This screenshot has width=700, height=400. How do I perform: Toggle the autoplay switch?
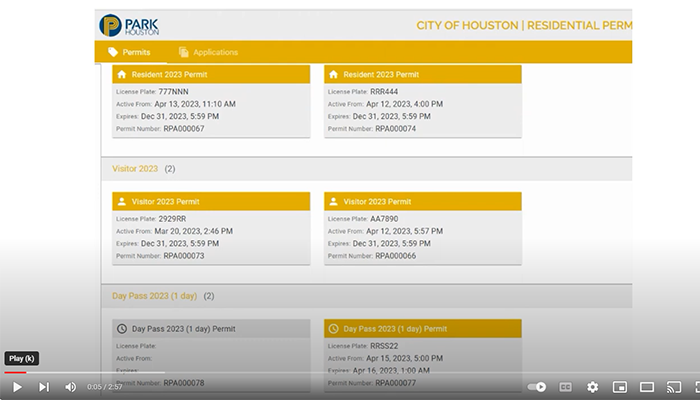pos(537,387)
